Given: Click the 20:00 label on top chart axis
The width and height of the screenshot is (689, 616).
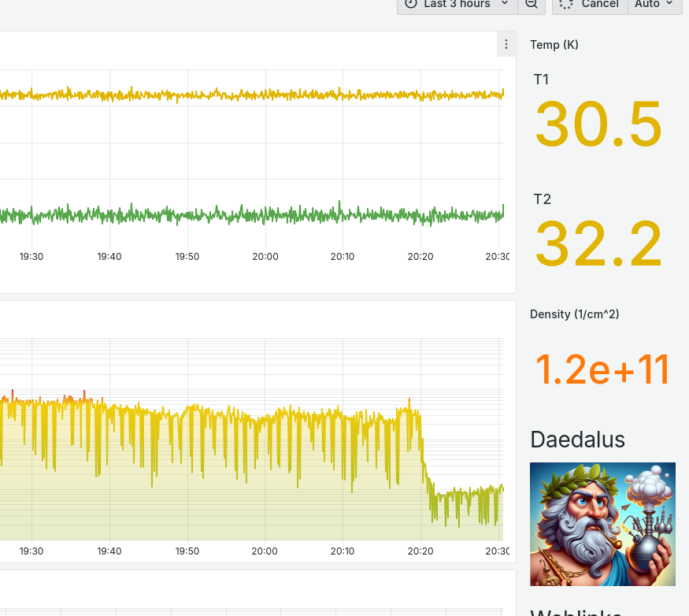Looking at the screenshot, I should pyautogui.click(x=265, y=257).
